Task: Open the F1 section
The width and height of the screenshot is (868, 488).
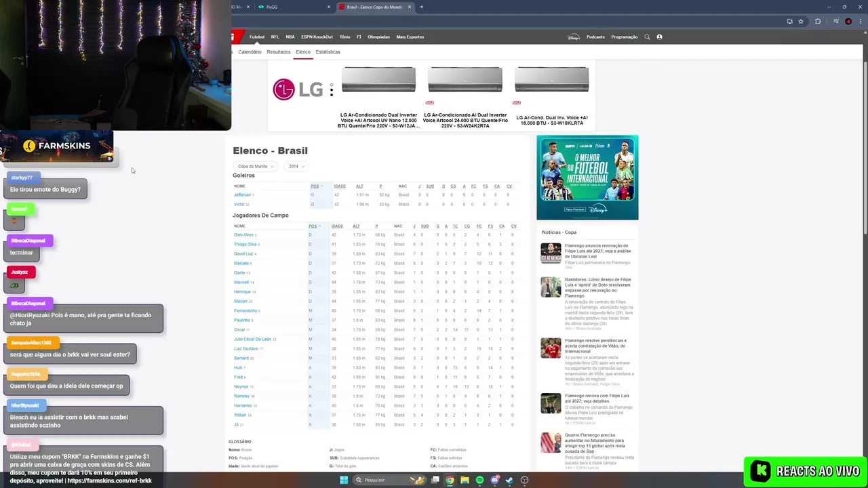Action: tap(359, 37)
